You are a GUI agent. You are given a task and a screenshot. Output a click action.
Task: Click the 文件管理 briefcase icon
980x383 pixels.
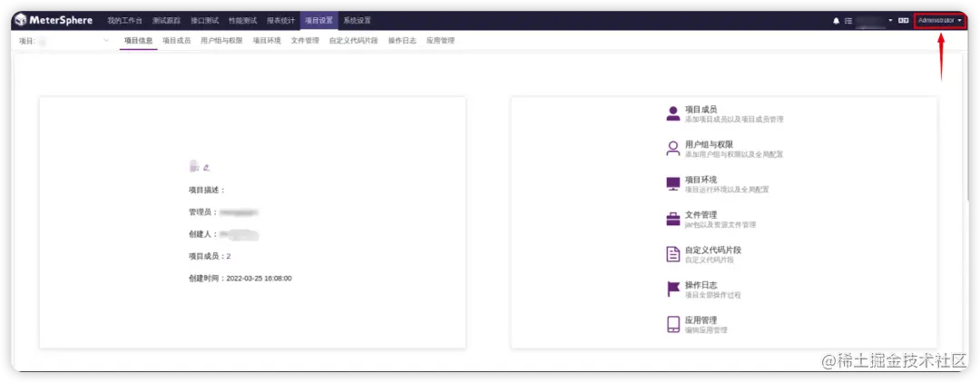coord(673,220)
